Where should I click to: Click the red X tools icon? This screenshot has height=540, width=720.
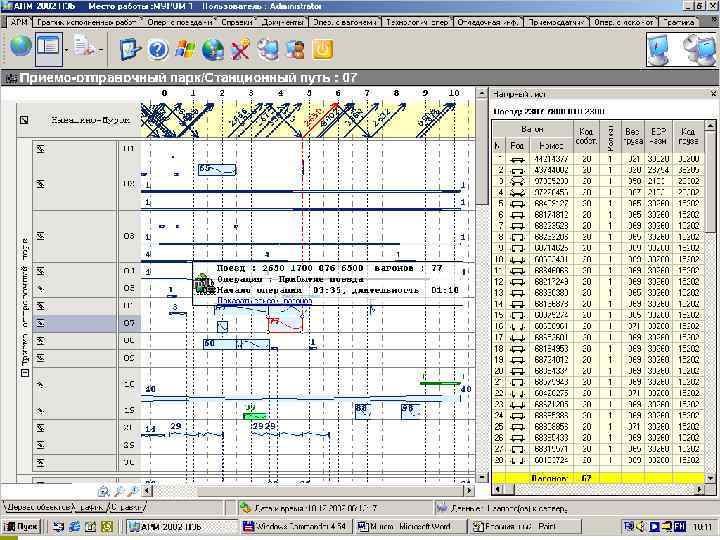[x=241, y=48]
